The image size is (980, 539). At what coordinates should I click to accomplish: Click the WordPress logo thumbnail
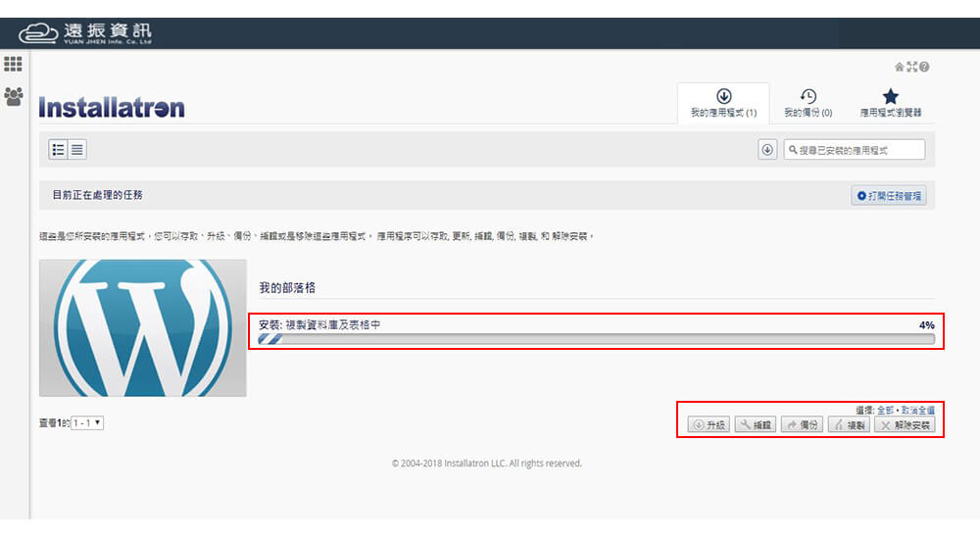[142, 327]
